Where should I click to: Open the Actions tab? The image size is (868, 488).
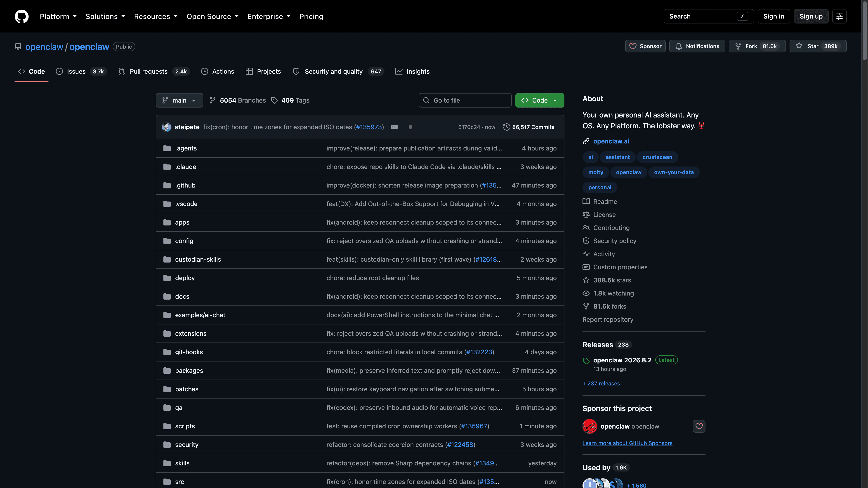pyautogui.click(x=217, y=71)
